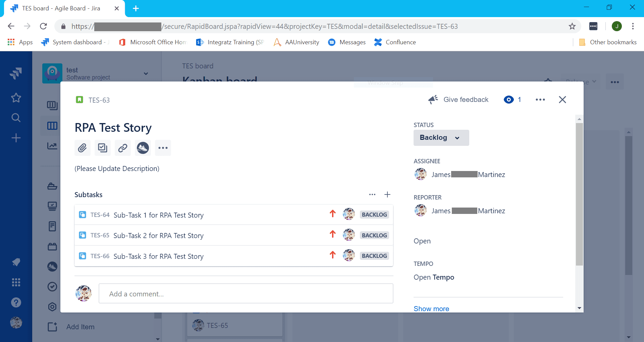This screenshot has height=342, width=644.
Task: Click the issue dialog vertical scrollbar
Action: click(x=579, y=194)
